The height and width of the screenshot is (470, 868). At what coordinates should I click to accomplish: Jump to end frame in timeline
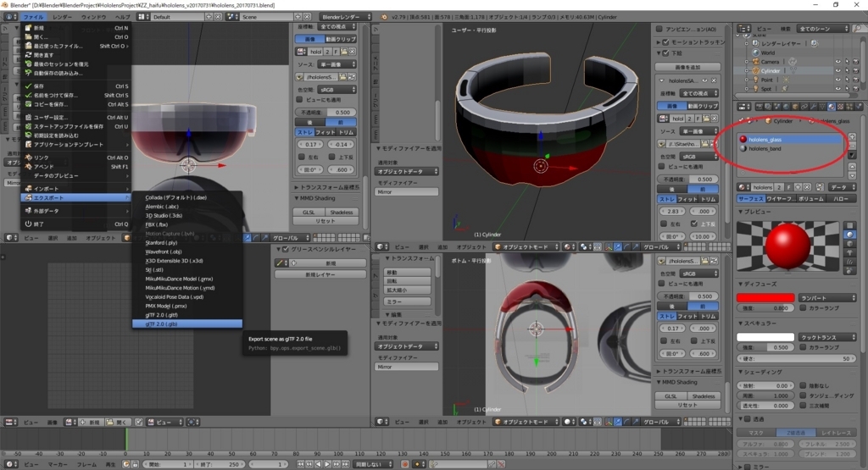pyautogui.click(x=346, y=464)
